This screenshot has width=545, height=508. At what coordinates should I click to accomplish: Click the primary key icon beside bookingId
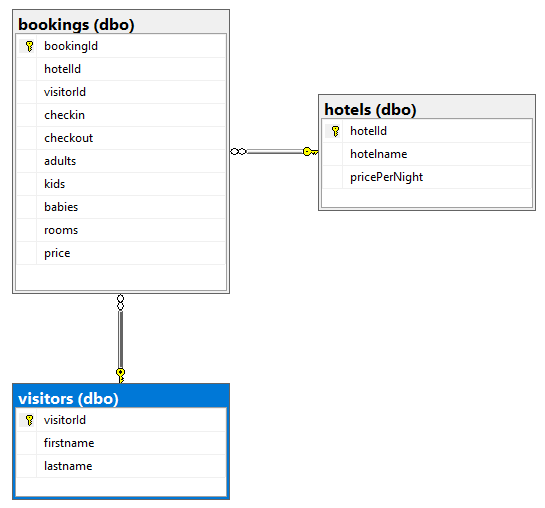pyautogui.click(x=29, y=46)
